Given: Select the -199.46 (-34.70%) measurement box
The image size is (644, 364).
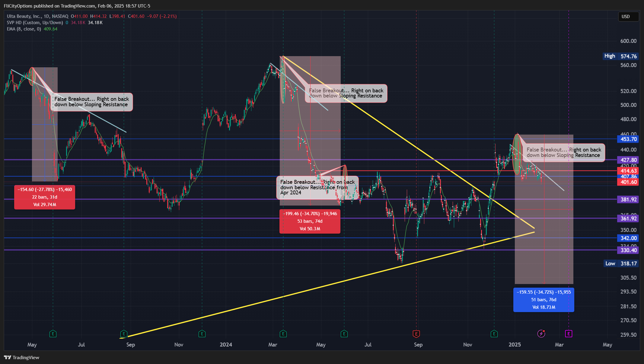Looking at the screenshot, I should tap(310, 221).
